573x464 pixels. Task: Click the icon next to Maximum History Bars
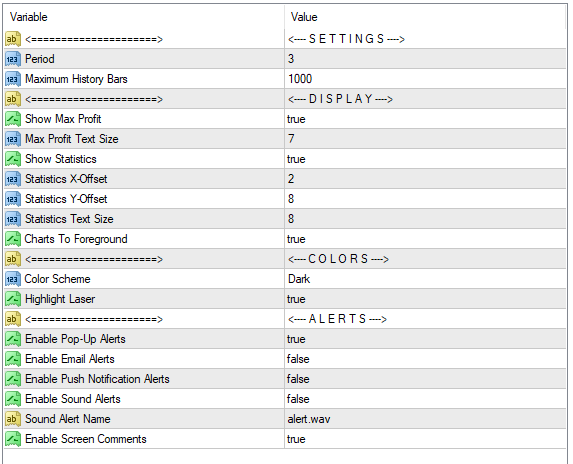13,79
